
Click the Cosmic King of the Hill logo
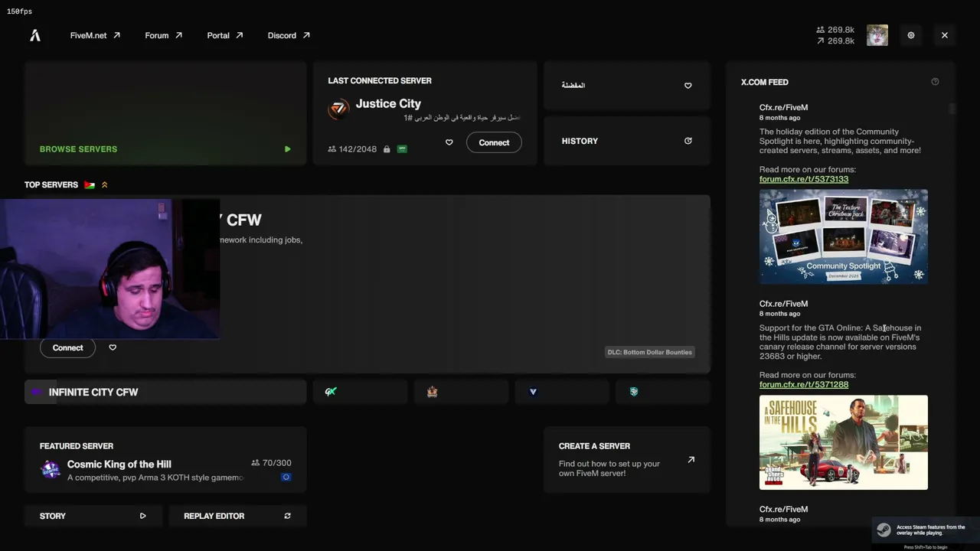pos(51,470)
